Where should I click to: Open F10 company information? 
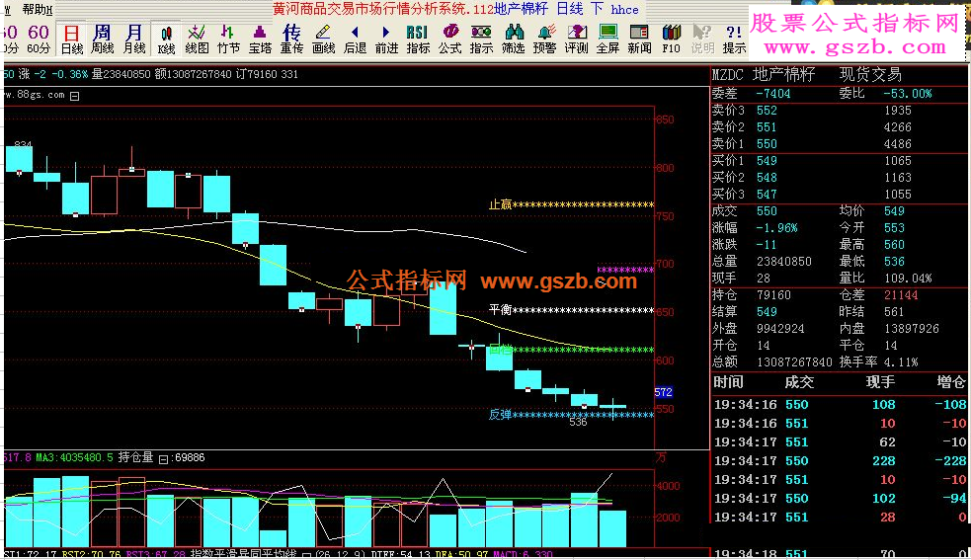pos(672,39)
